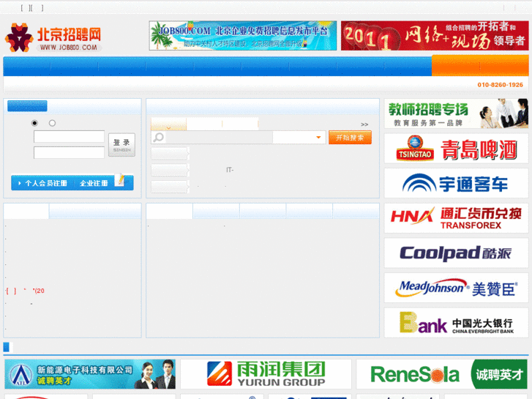Screen dimensions: 532x399
Task: Click the 登录 SINGIN button
Action: point(121,145)
